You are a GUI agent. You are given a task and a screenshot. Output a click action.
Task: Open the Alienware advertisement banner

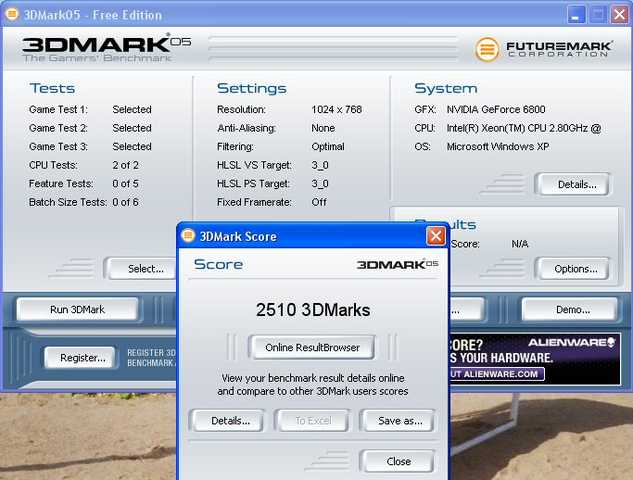(x=534, y=359)
